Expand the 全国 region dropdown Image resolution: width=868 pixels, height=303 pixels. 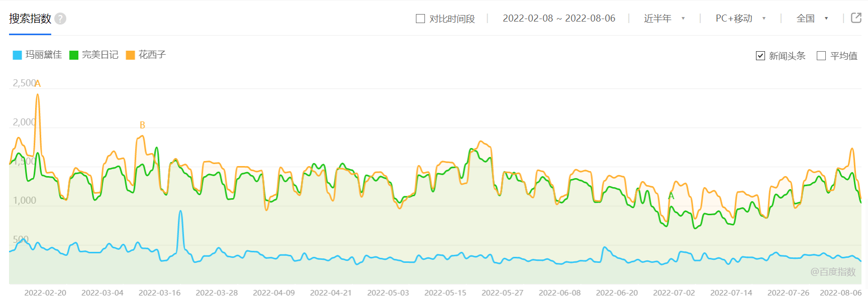pyautogui.click(x=812, y=19)
